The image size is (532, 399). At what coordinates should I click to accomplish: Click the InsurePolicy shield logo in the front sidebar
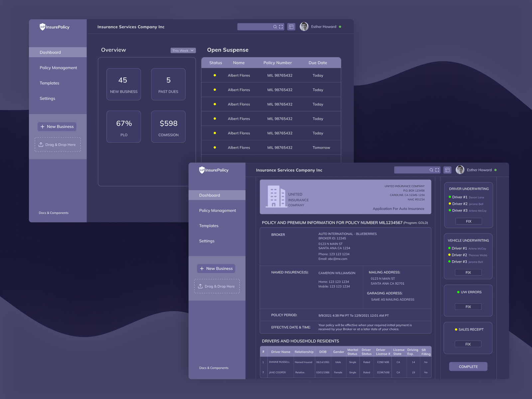pos(202,170)
